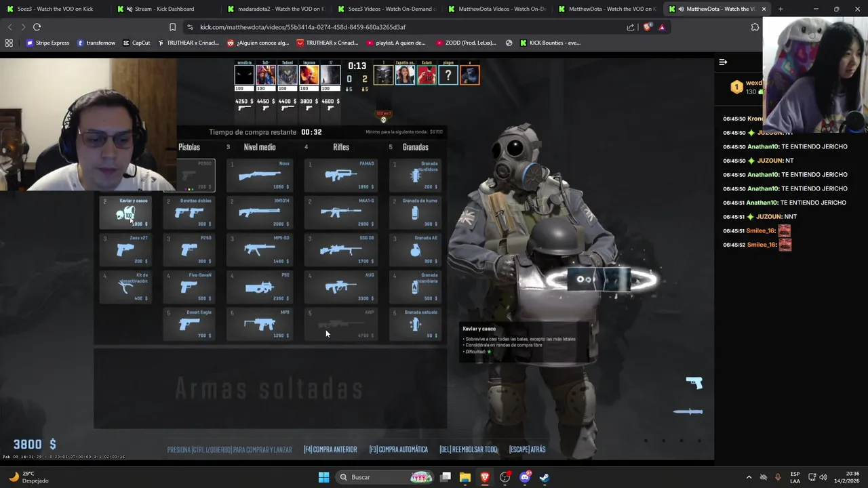Buy the Zeus x27 taser
Image resolution: width=868 pixels, height=488 pixels.
[125, 249]
